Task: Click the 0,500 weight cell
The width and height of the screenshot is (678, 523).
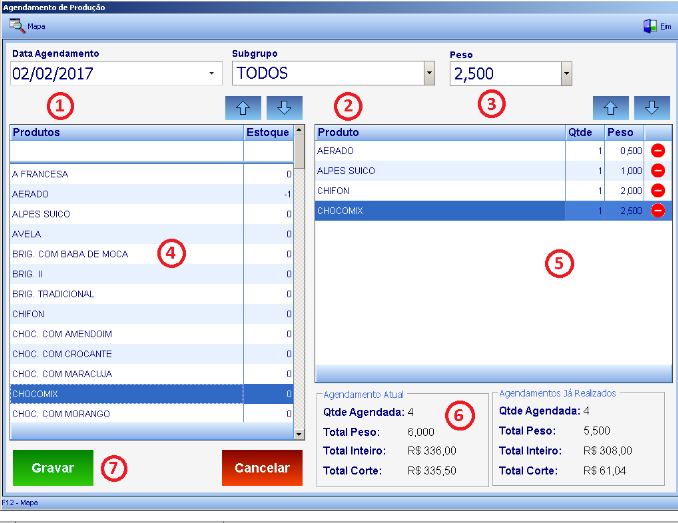Action: (624, 151)
